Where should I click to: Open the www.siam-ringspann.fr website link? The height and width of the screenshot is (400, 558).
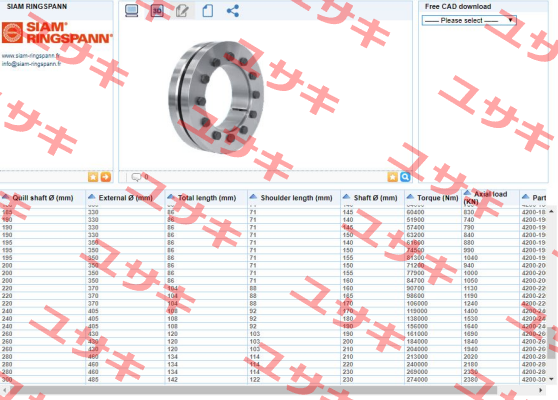(31, 56)
